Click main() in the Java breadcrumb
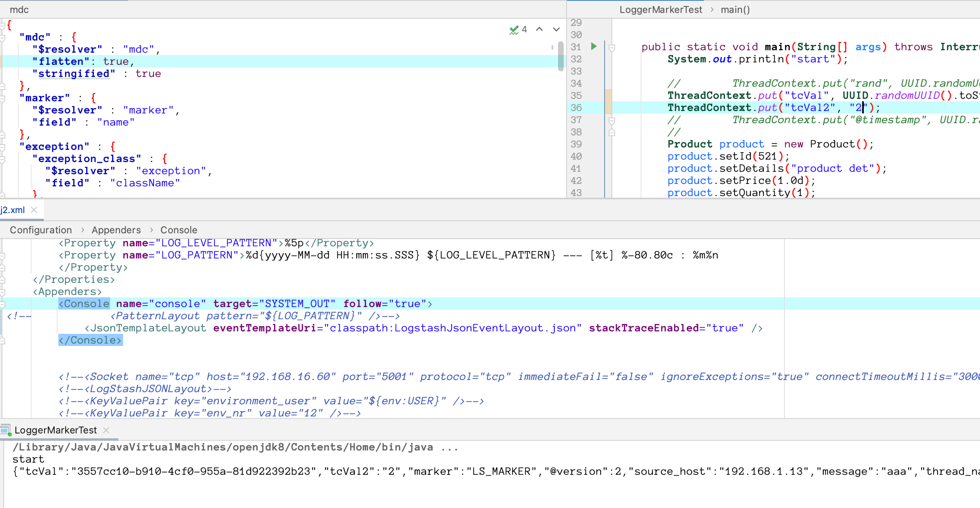Image resolution: width=980 pixels, height=508 pixels. pos(735,10)
